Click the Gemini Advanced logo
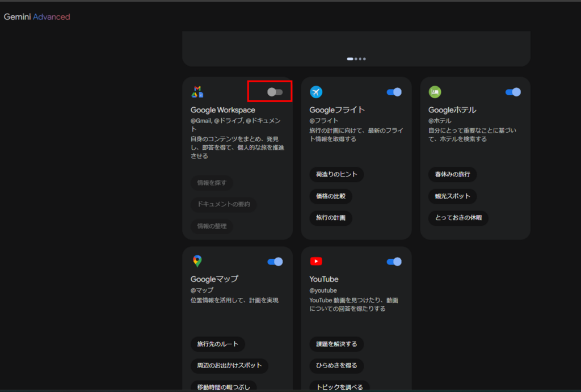The image size is (581, 392). point(37,16)
